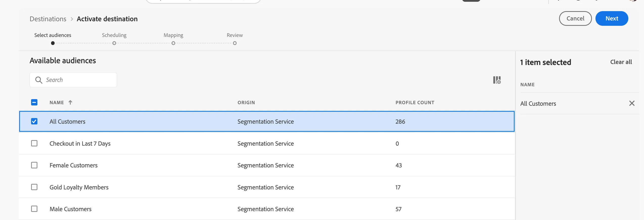Click the search magnifier icon
Screen dimensions: 644x220
(39, 80)
